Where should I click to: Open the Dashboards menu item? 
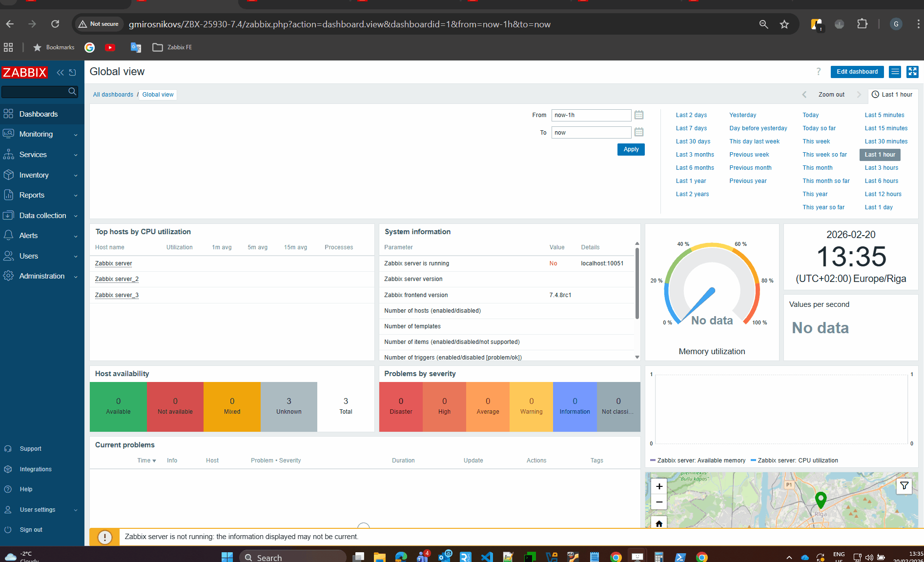click(39, 114)
